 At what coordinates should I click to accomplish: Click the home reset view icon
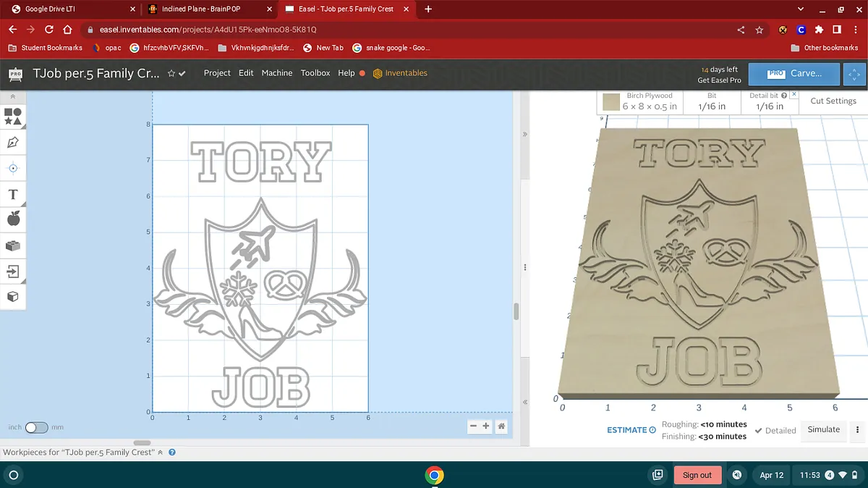pyautogui.click(x=501, y=426)
